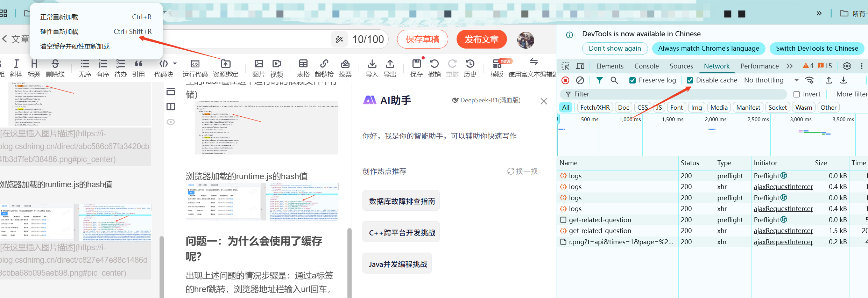Open DevTools settings gear
This screenshot has height=298, width=868.
click(x=847, y=66)
